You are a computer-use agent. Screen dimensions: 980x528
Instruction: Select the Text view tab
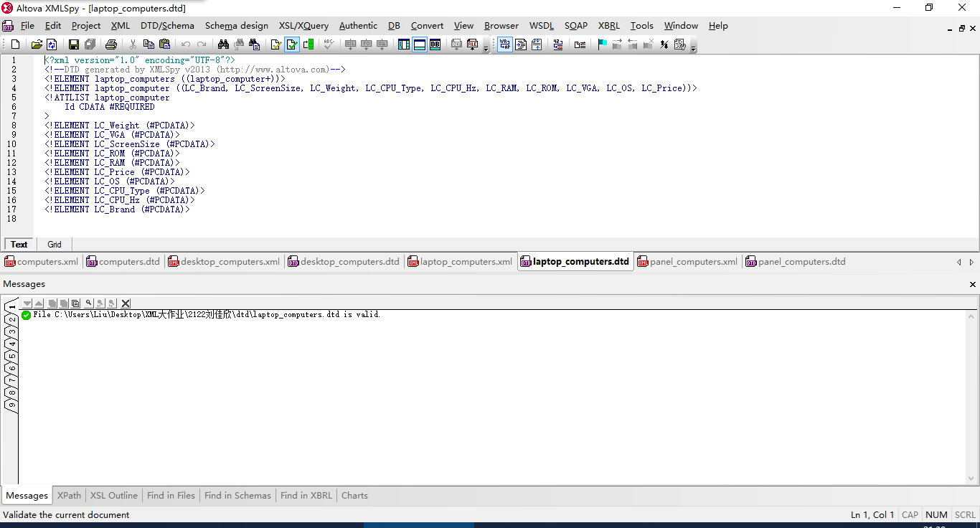coord(19,245)
